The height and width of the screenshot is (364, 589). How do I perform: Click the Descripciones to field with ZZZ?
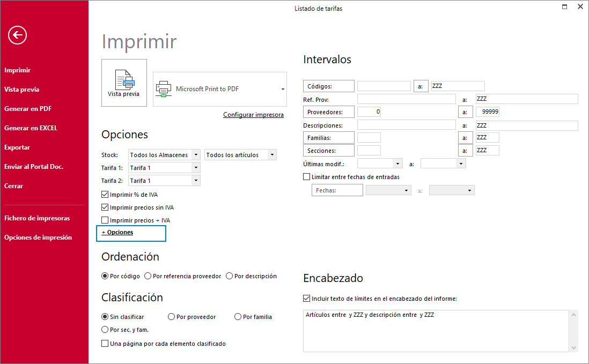[x=527, y=125]
